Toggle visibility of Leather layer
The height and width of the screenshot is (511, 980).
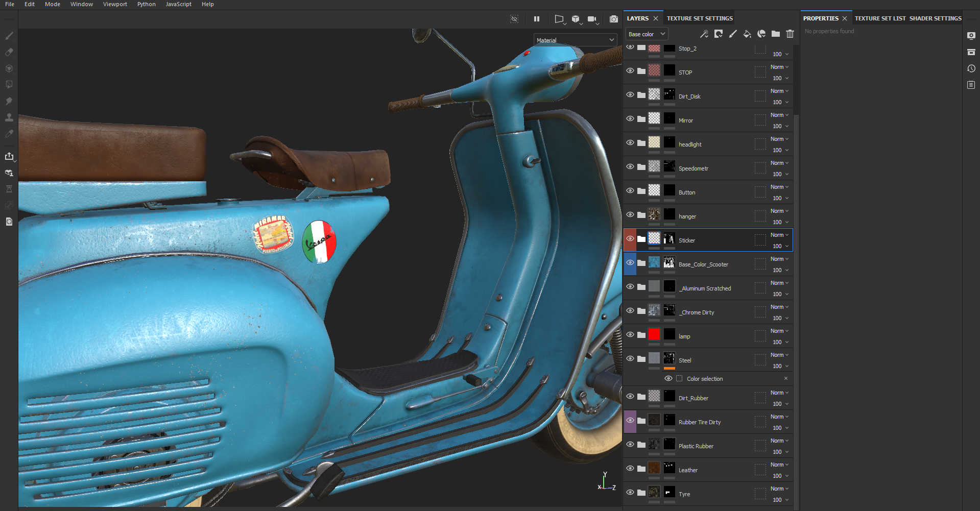click(x=630, y=468)
